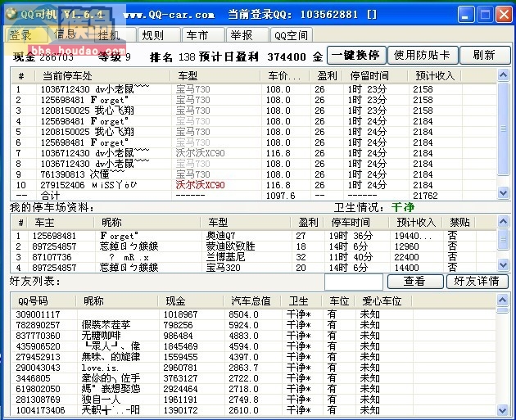The image size is (516, 420).
Task: Minimize the QQ司机 window
Action: (466, 15)
